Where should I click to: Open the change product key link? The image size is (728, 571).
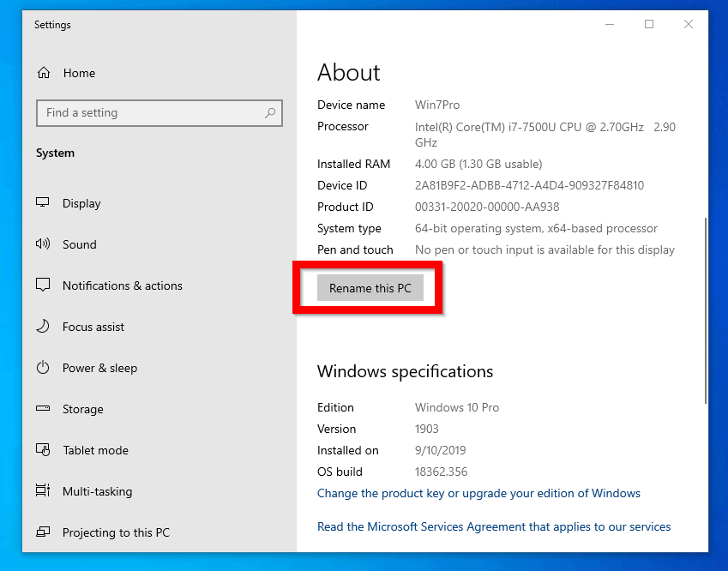point(478,493)
